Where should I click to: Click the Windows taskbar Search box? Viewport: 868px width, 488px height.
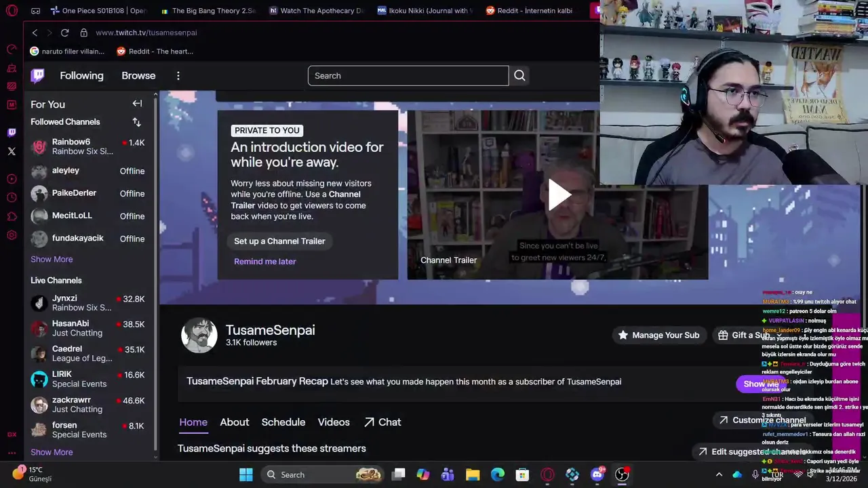(x=321, y=474)
